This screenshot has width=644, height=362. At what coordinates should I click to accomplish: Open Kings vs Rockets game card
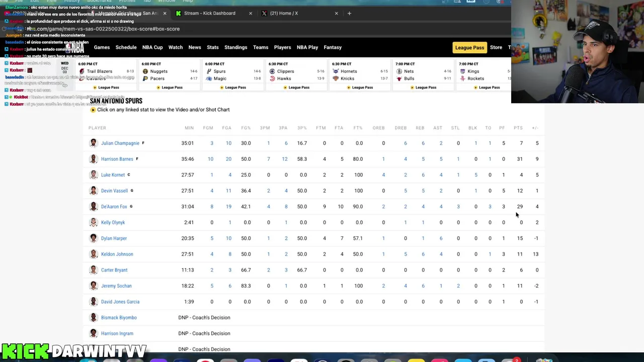point(484,75)
